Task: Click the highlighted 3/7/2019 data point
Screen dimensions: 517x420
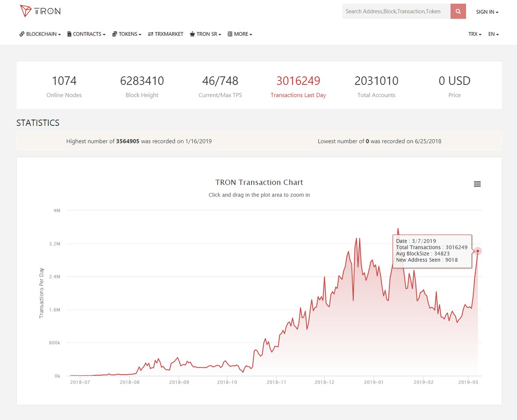Action: 477,251
